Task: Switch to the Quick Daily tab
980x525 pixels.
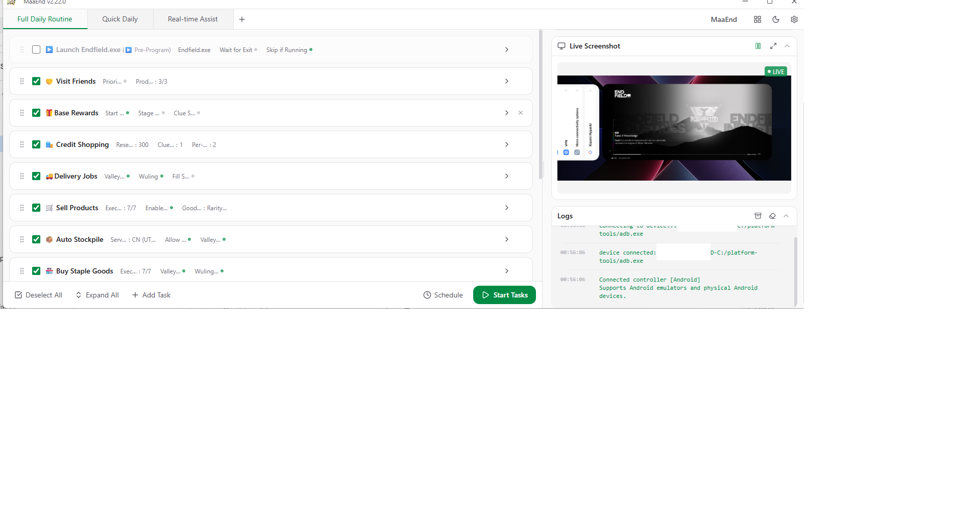Action: [120, 19]
